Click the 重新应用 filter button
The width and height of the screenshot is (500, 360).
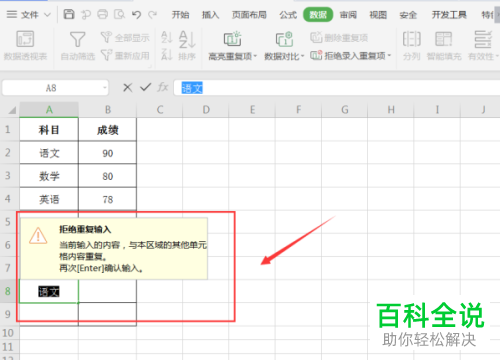coord(125,55)
